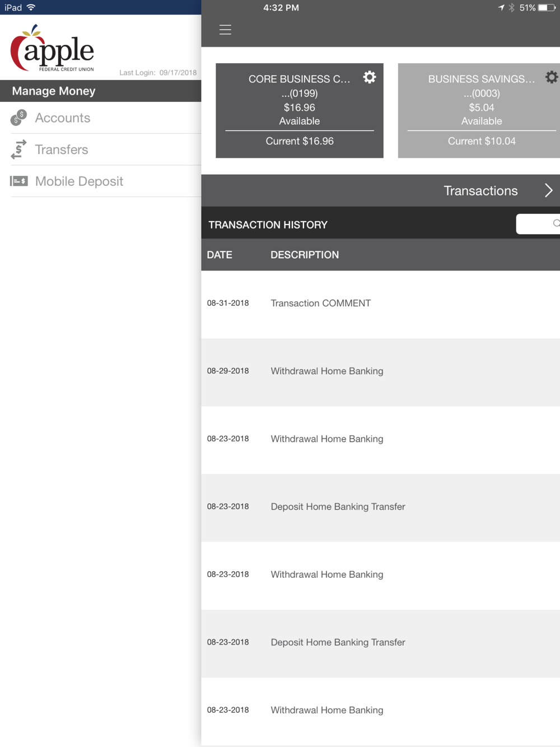Image resolution: width=560 pixels, height=747 pixels.
Task: Click the 4:32 PM clock
Action: click(281, 7)
